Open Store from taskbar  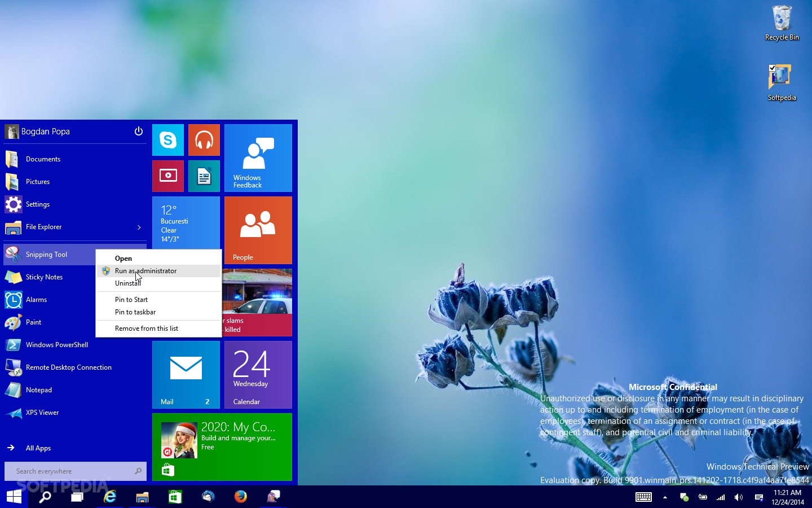pyautogui.click(x=175, y=497)
